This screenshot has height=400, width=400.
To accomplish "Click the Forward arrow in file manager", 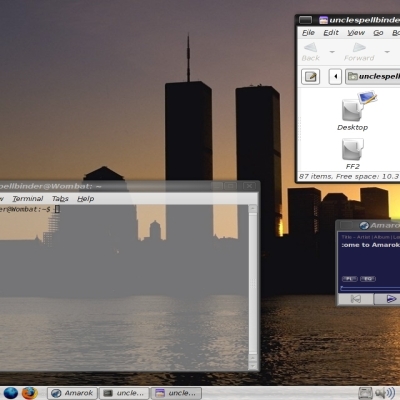I will point(359,48).
